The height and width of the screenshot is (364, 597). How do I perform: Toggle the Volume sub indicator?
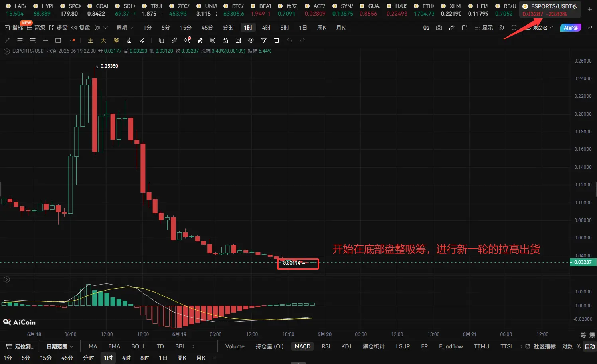coord(235,346)
